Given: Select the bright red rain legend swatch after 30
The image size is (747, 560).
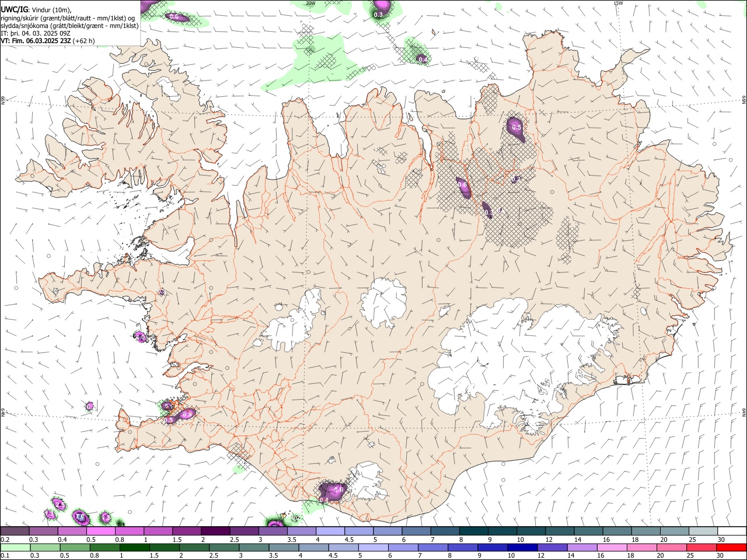Looking at the screenshot, I should (731, 547).
